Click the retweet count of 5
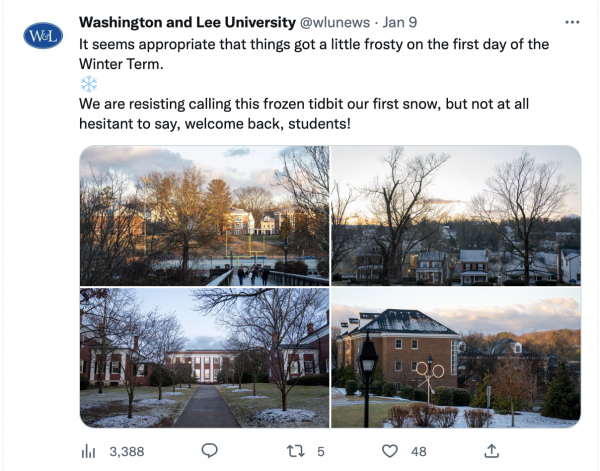The height and width of the screenshot is (471, 600). coord(320,451)
